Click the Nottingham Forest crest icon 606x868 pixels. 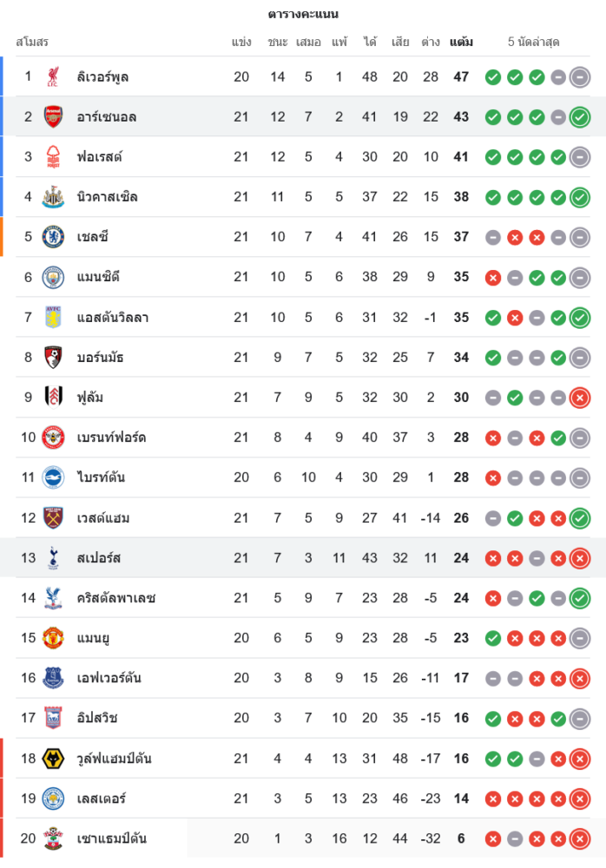pos(54,156)
